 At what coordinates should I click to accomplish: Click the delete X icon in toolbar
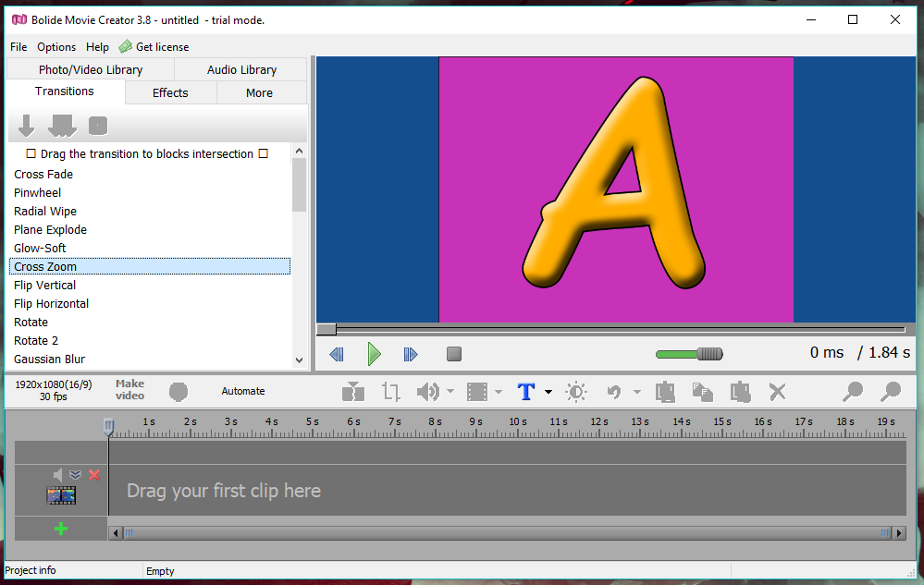[777, 391]
